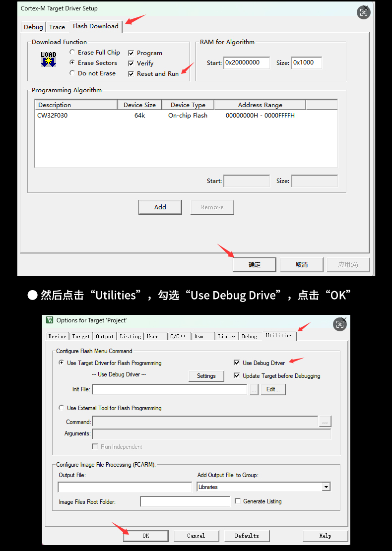The image size is (392, 551).
Task: Click the Keil icon in Options title bar
Action: 50,320
